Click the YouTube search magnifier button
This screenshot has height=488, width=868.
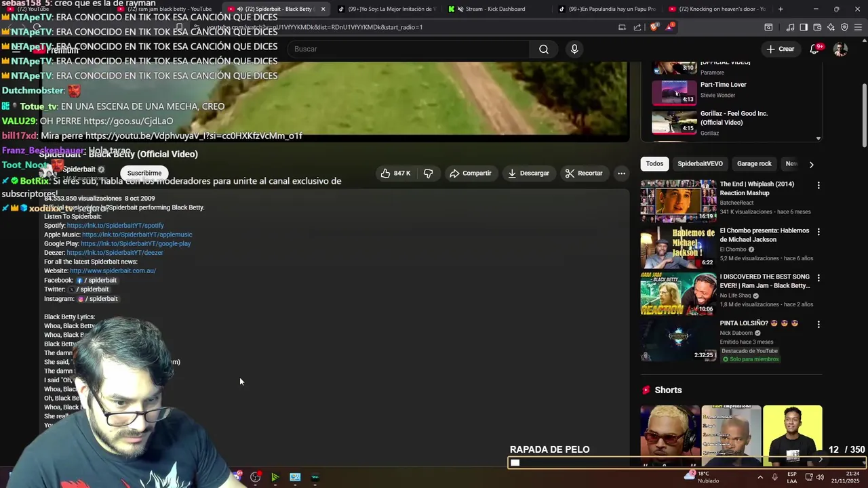544,49
